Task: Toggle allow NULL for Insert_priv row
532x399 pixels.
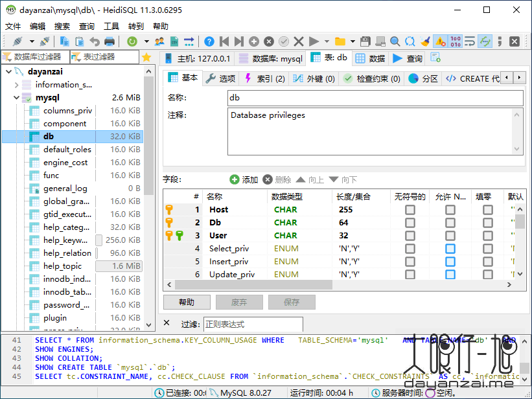Action: pos(450,262)
